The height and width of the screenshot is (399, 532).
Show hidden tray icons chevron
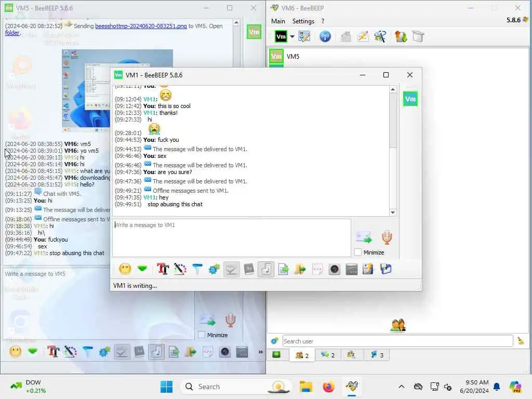402,387
